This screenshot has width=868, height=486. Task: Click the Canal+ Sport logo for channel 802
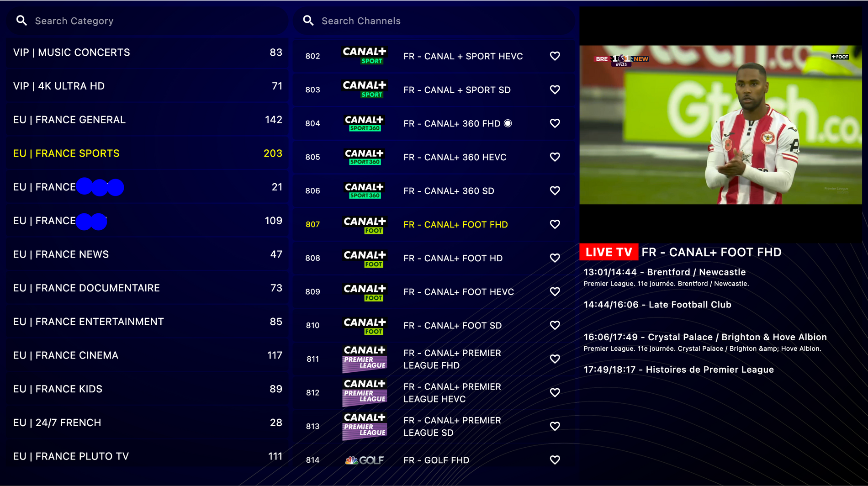pos(365,56)
